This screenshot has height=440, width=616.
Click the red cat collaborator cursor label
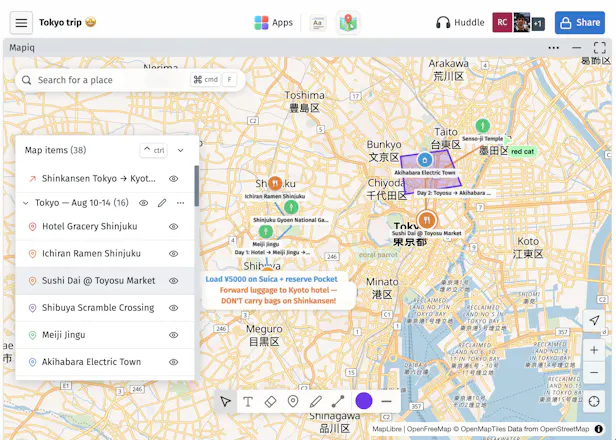(522, 152)
